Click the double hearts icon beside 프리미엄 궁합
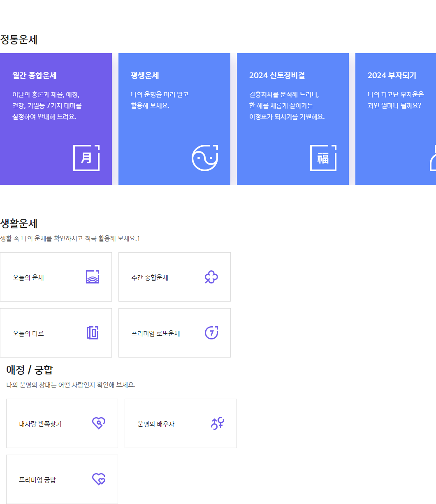The image size is (436, 504). (99, 479)
